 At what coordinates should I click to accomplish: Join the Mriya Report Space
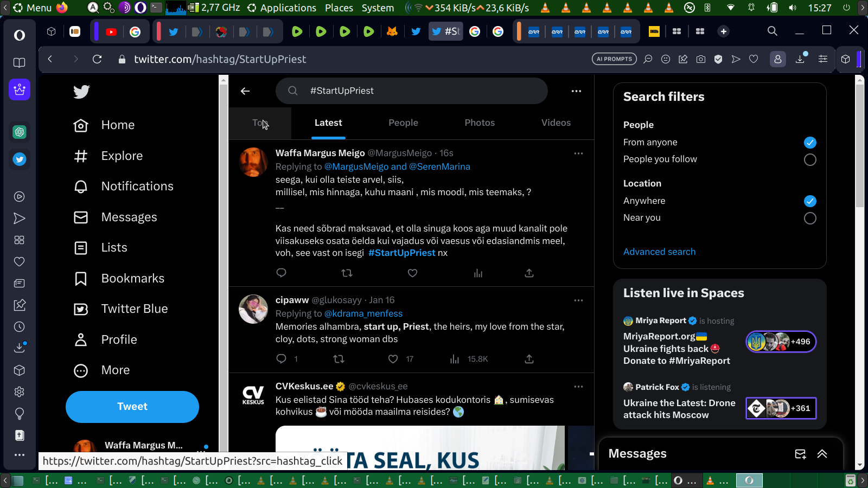point(781,342)
